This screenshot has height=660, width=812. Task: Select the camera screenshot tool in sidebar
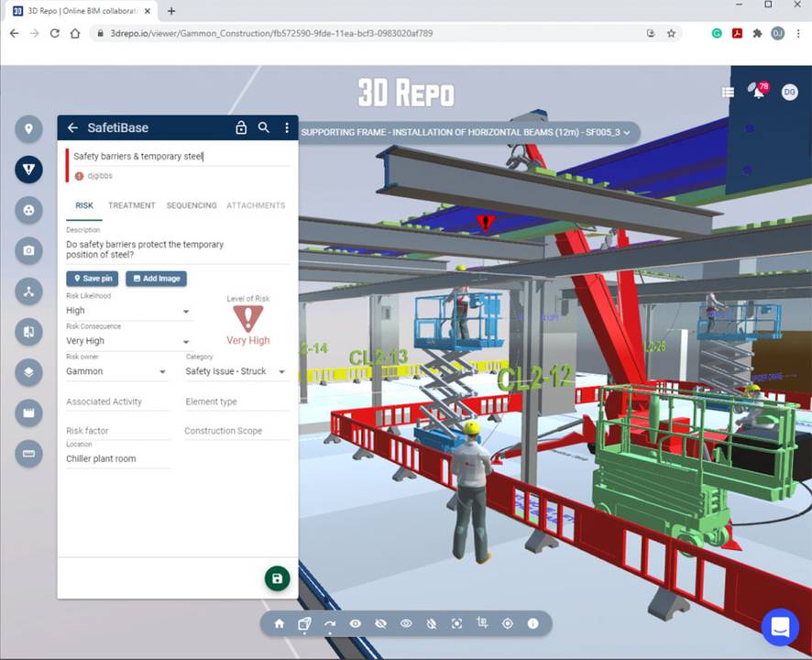coord(28,250)
